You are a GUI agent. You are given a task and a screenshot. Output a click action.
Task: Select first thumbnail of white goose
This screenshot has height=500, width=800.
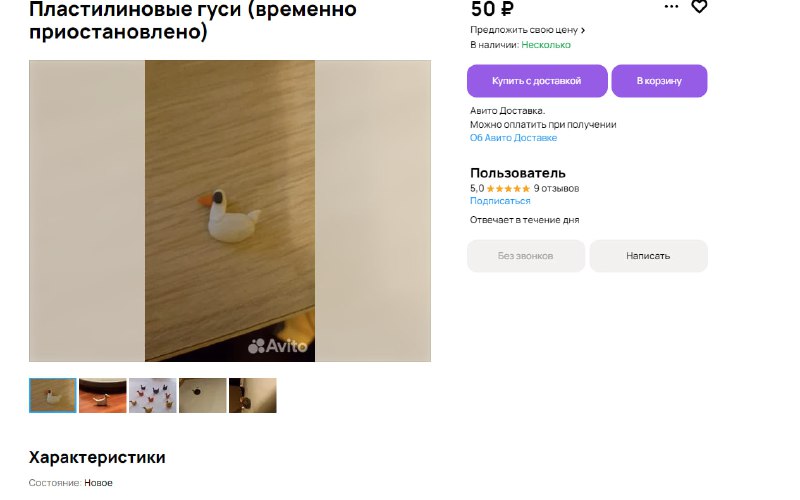click(53, 395)
